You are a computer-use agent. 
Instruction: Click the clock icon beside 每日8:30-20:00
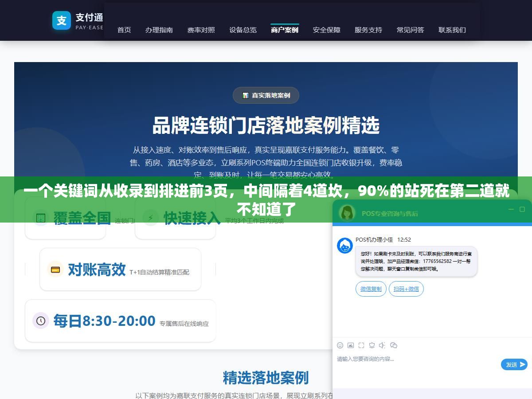[x=41, y=321]
